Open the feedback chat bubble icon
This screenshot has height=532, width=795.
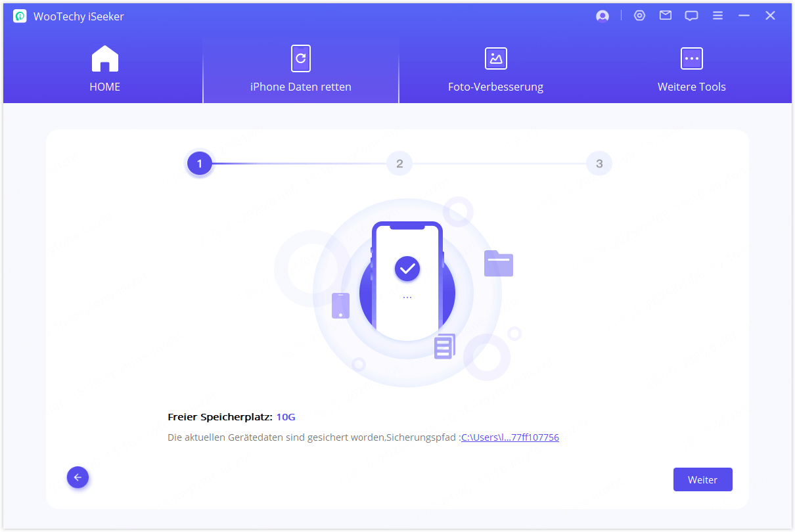point(691,15)
